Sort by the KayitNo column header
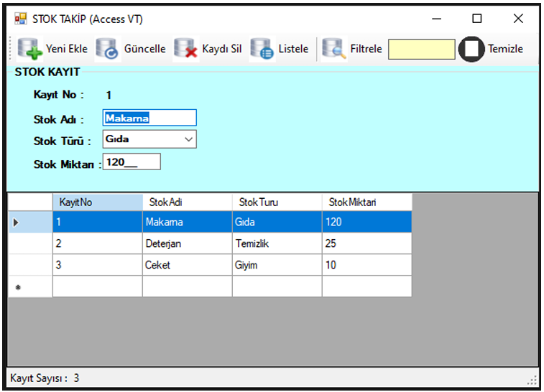The image size is (544, 392). coord(97,202)
